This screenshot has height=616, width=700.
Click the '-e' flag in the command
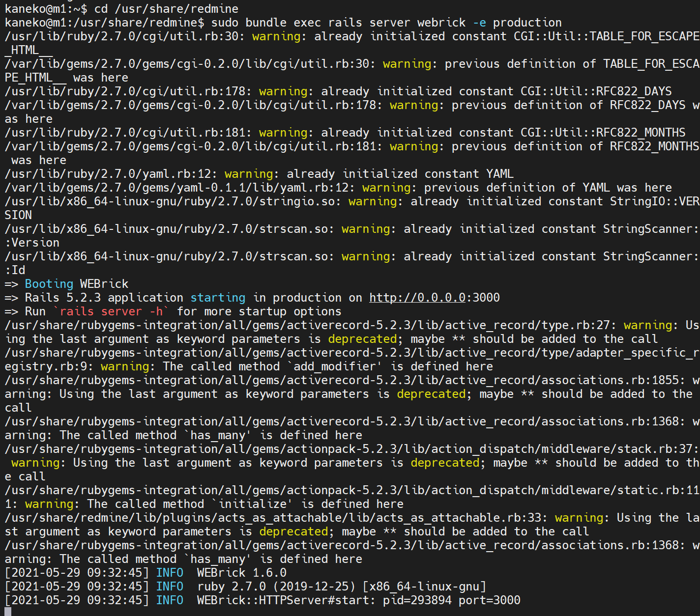pos(479,23)
